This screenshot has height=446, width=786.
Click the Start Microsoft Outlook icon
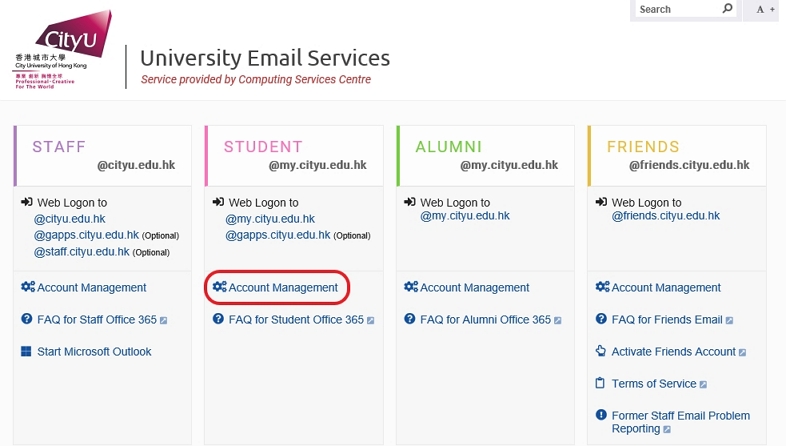click(27, 352)
